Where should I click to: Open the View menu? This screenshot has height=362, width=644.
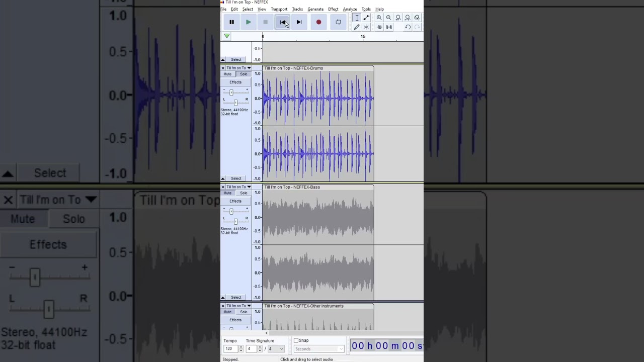coord(262,9)
